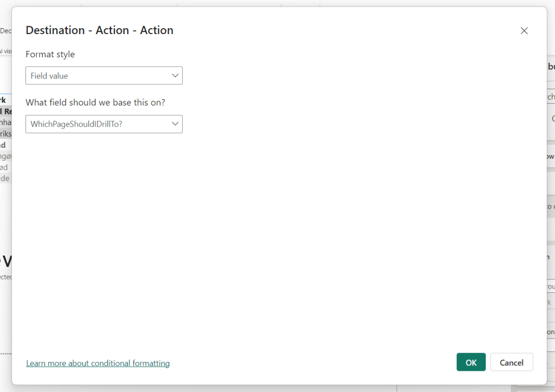Click the 'Format style' label
Image resolution: width=555 pixels, height=392 pixels.
coord(50,54)
